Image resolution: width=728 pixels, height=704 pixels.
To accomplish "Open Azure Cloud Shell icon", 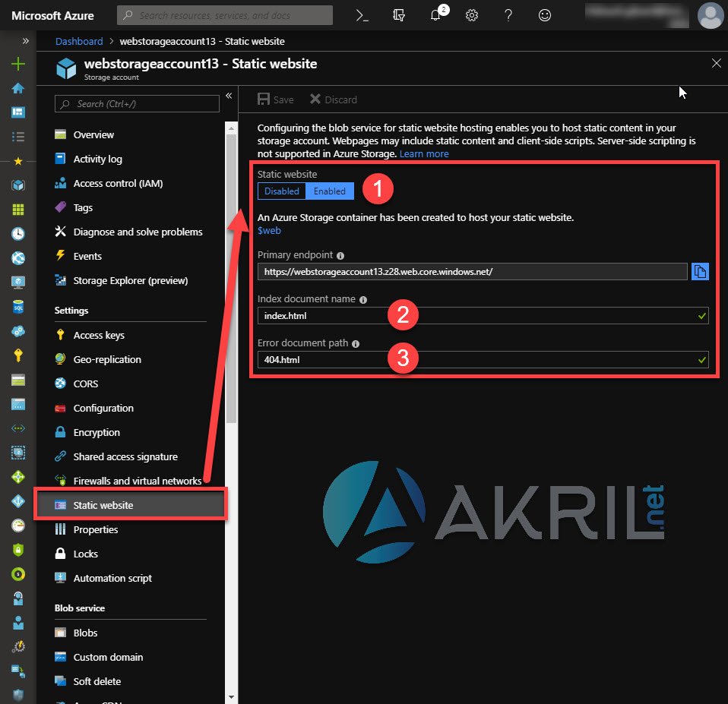I will [362, 15].
